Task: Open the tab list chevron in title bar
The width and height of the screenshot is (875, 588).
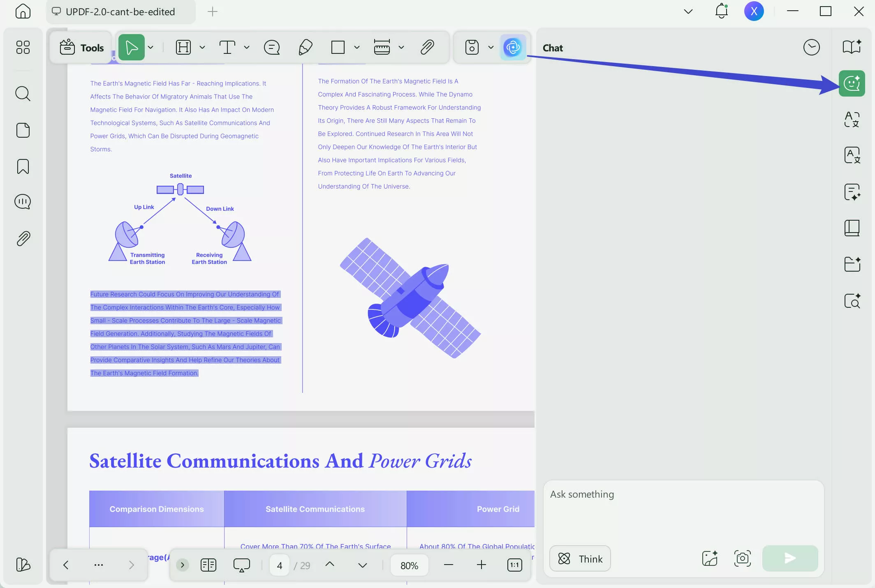Action: coord(688,12)
